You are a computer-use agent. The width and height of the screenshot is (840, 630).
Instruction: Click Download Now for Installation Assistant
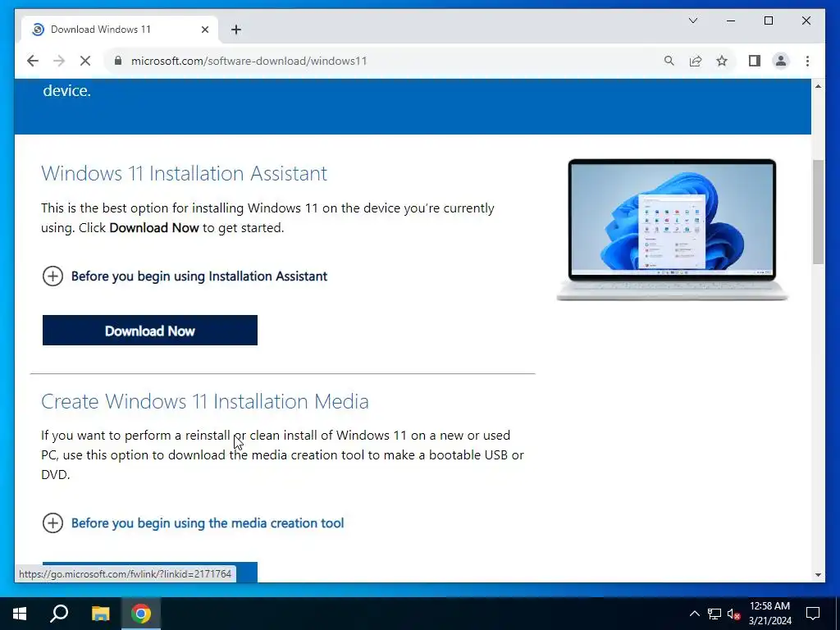tap(150, 331)
